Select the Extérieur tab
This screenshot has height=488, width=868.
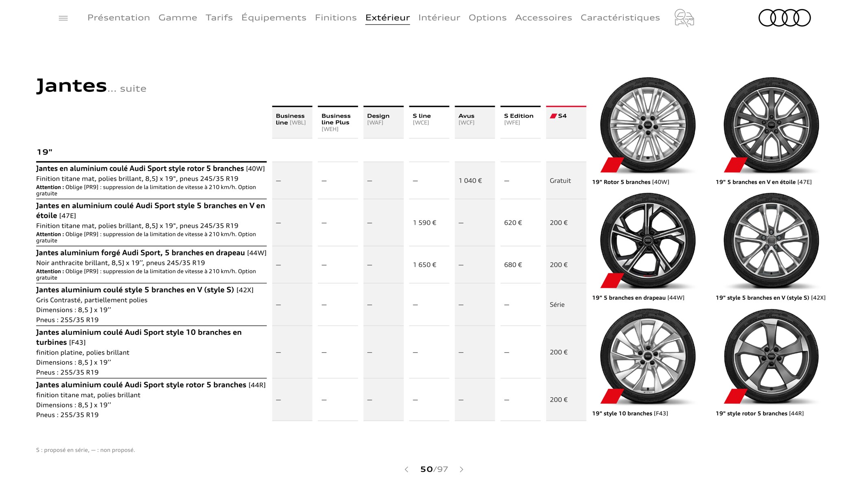click(x=387, y=17)
